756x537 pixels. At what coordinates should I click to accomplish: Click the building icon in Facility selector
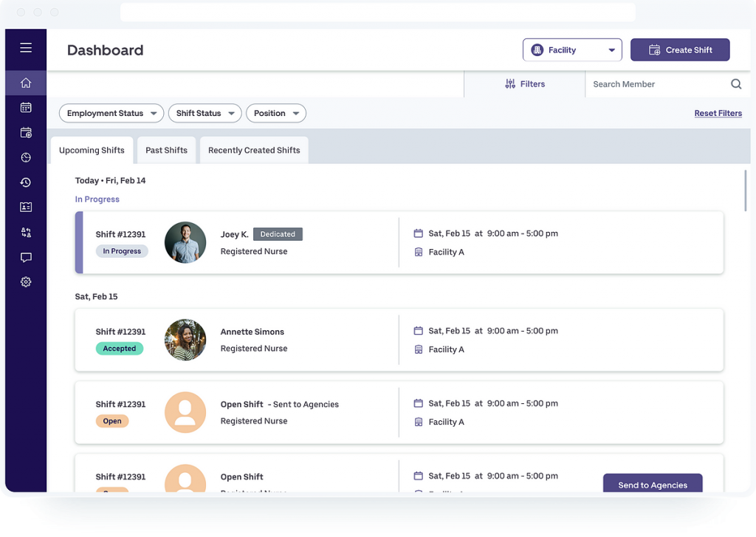(537, 49)
